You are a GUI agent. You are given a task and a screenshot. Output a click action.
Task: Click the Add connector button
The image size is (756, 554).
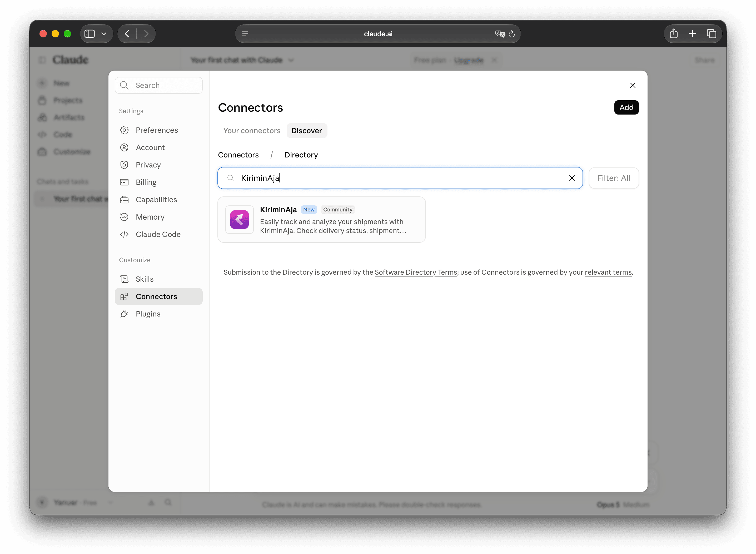tap(626, 108)
